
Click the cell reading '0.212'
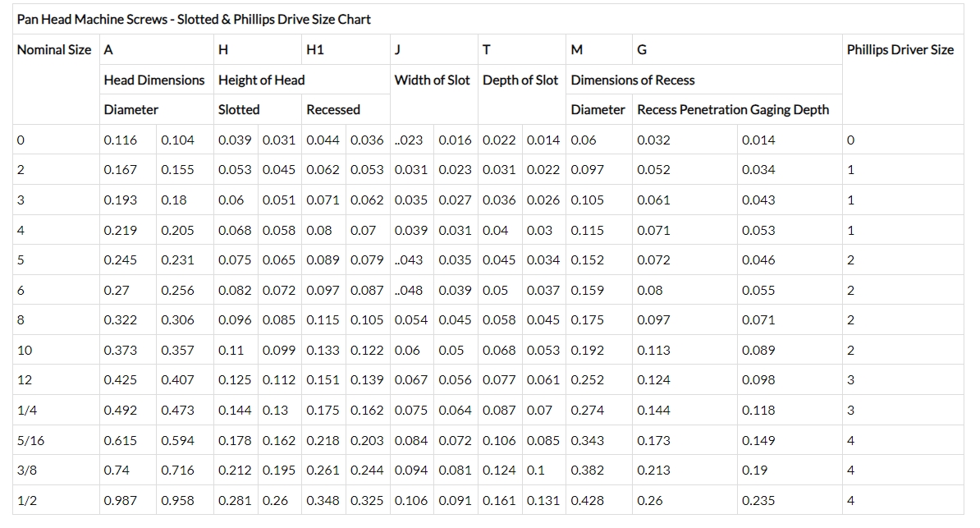[x=235, y=470]
